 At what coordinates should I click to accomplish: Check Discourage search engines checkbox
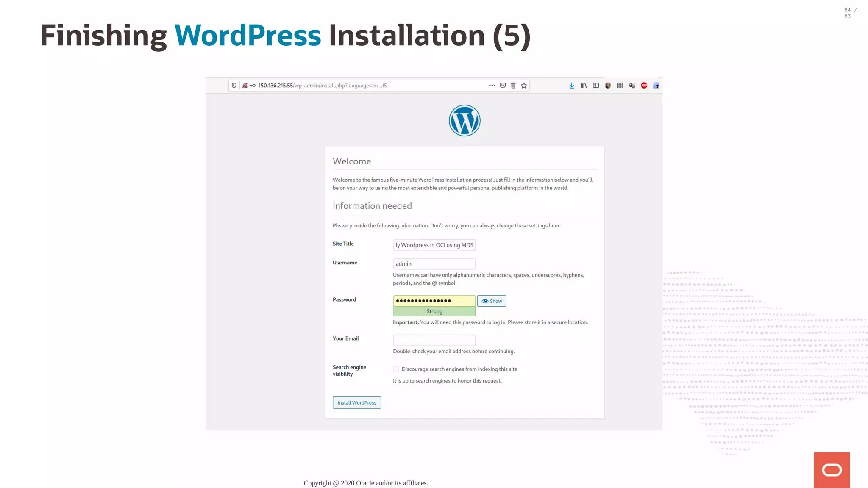[x=396, y=369]
